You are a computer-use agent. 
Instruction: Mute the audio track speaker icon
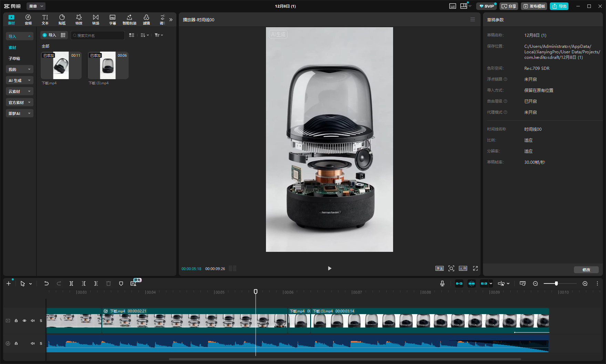point(33,343)
